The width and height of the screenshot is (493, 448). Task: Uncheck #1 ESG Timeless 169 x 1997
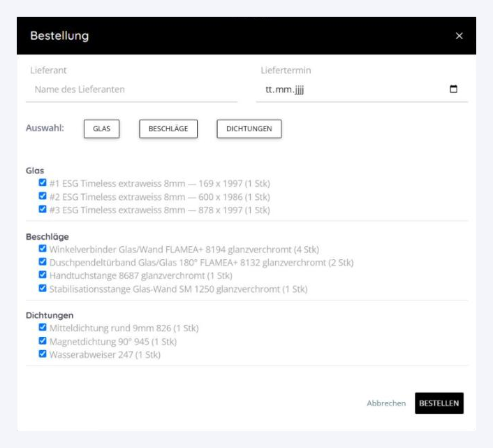pyautogui.click(x=43, y=183)
